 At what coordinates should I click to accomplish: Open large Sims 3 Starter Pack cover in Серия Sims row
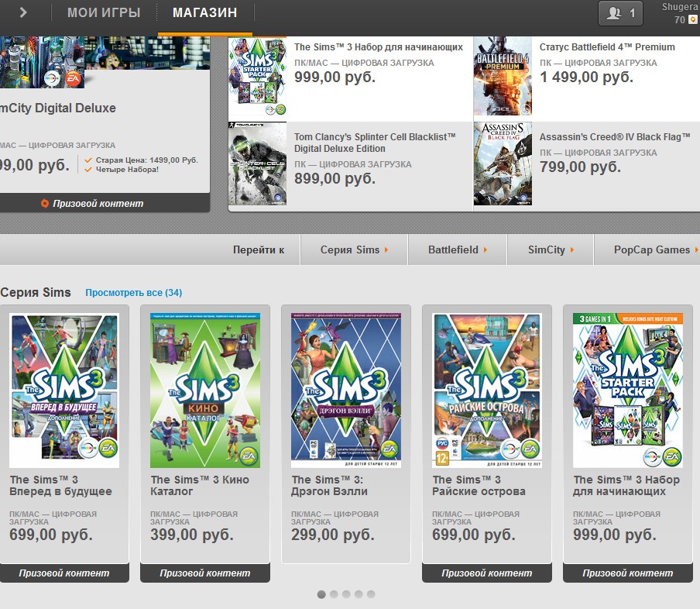(x=628, y=391)
